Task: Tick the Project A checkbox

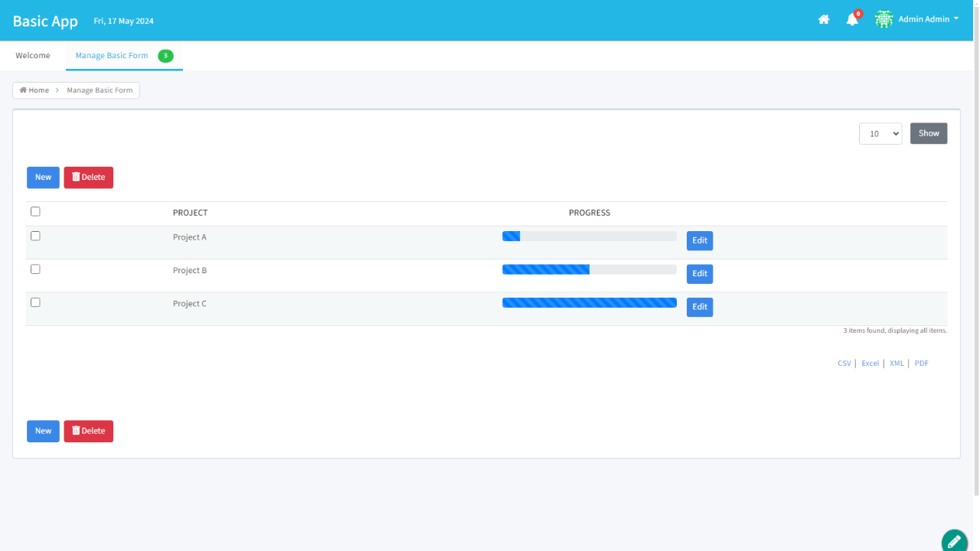Action: 35,236
